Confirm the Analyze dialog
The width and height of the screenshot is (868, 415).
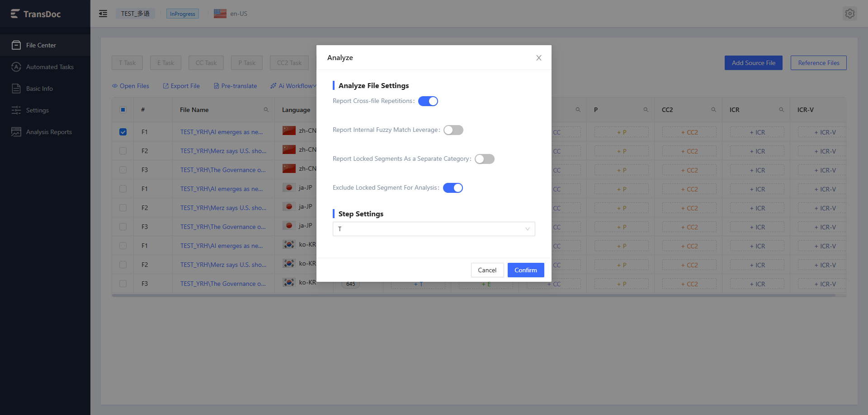(526, 270)
